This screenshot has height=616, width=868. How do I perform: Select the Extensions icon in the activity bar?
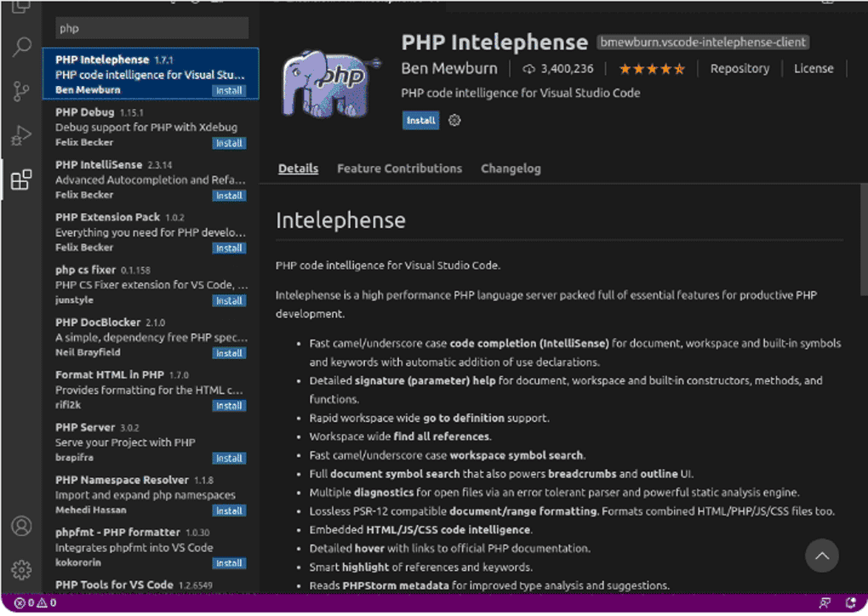click(22, 180)
